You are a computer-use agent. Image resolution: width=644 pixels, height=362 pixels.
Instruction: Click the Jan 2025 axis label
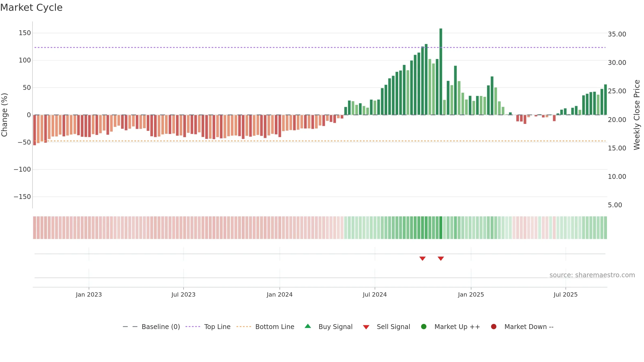tap(471, 295)
